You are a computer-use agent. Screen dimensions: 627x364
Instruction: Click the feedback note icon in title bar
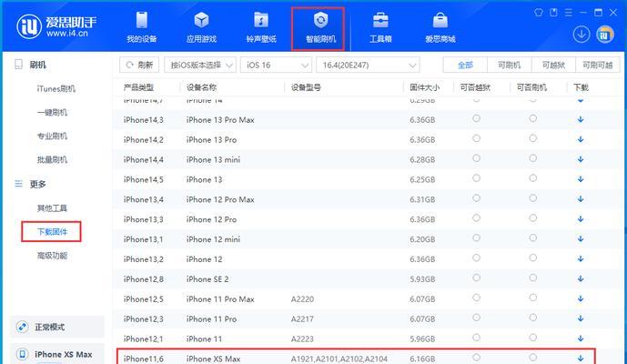pyautogui.click(x=554, y=13)
